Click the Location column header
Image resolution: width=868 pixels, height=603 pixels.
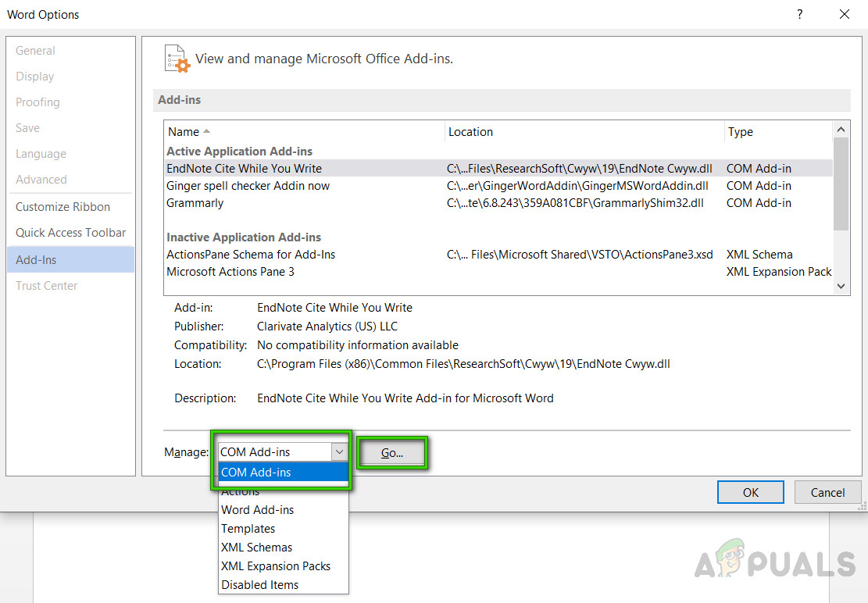pyautogui.click(x=584, y=132)
